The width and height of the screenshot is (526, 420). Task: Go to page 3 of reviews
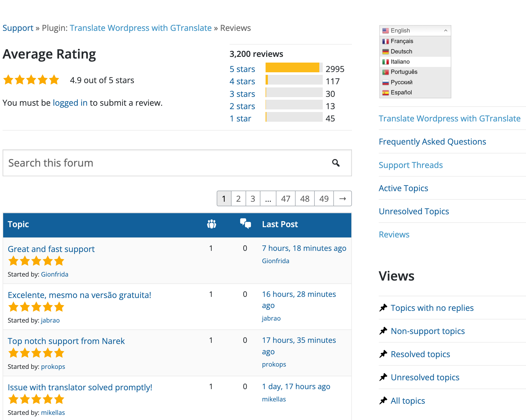[x=253, y=199]
